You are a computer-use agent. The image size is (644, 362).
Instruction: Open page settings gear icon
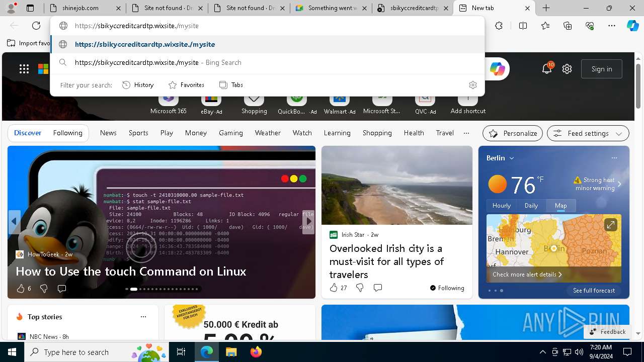coord(567,69)
